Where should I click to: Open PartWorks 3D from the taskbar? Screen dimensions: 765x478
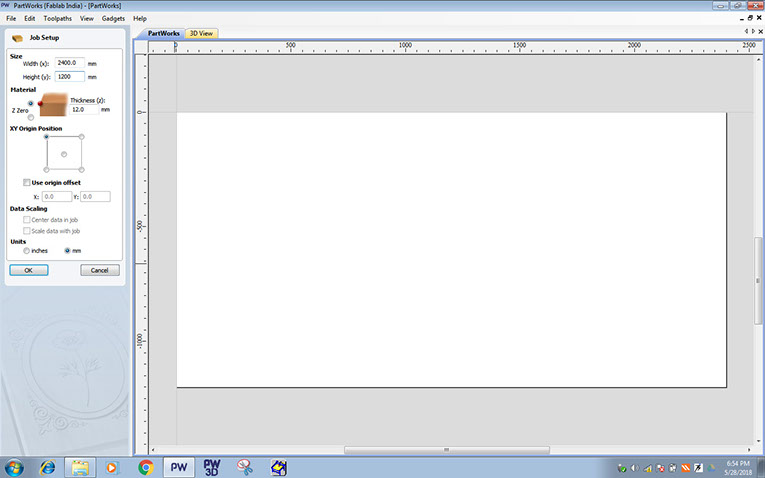click(x=212, y=467)
